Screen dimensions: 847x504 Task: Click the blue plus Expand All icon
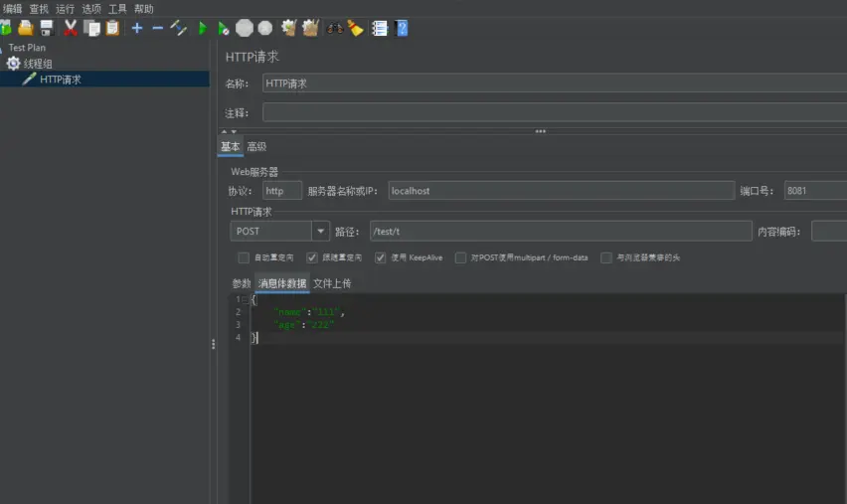coord(137,28)
